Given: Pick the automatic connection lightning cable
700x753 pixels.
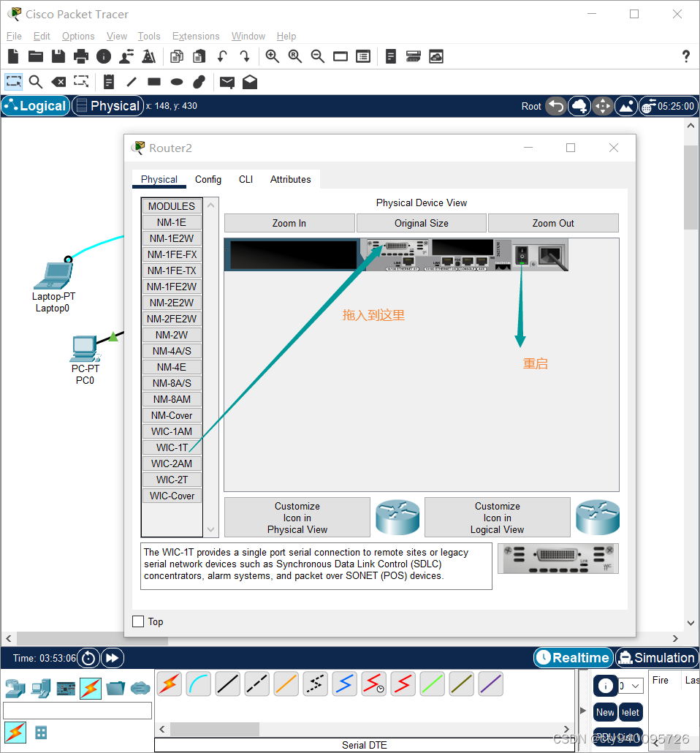Looking at the screenshot, I should point(170,684).
